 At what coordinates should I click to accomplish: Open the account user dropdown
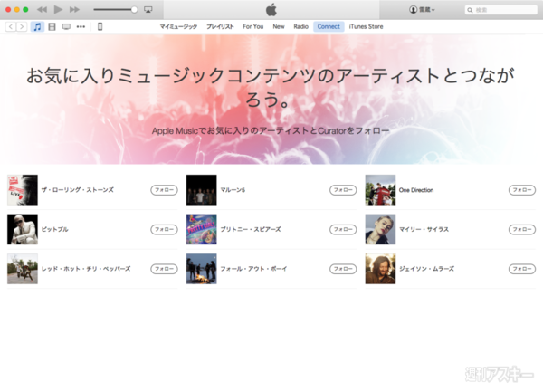coord(422,10)
